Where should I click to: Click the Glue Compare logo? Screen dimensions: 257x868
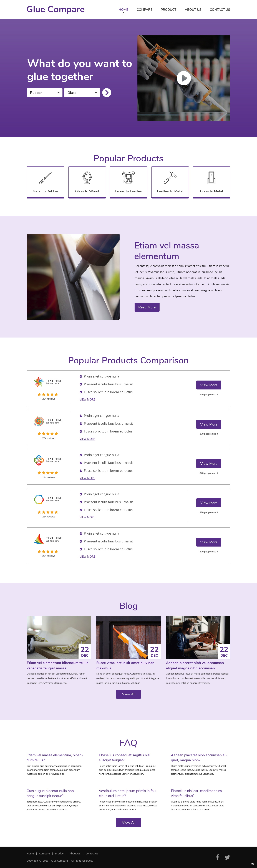point(56,9)
